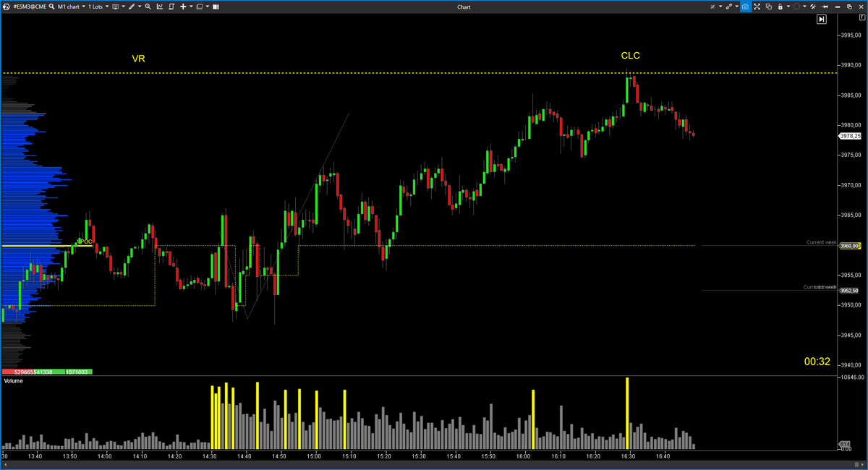Click the 3960,00 level price label
Viewport: 868px width, 470px height.
coord(850,246)
